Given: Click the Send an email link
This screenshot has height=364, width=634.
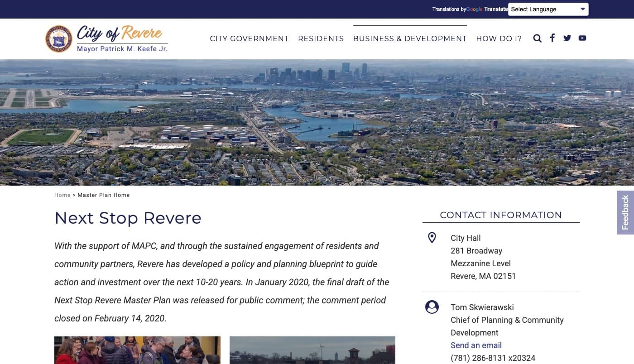Looking at the screenshot, I should tap(476, 345).
